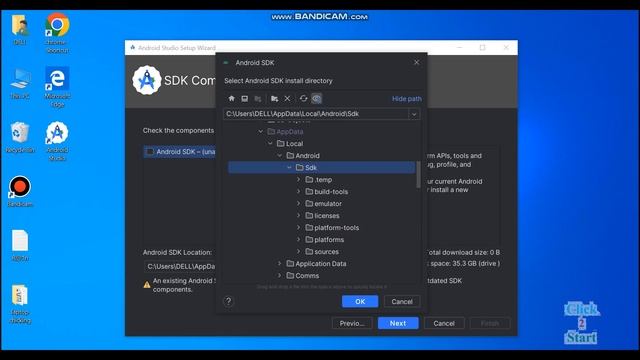Viewport: 640px width, 360px height.
Task: Select the emulator folder
Action: (x=324, y=203)
